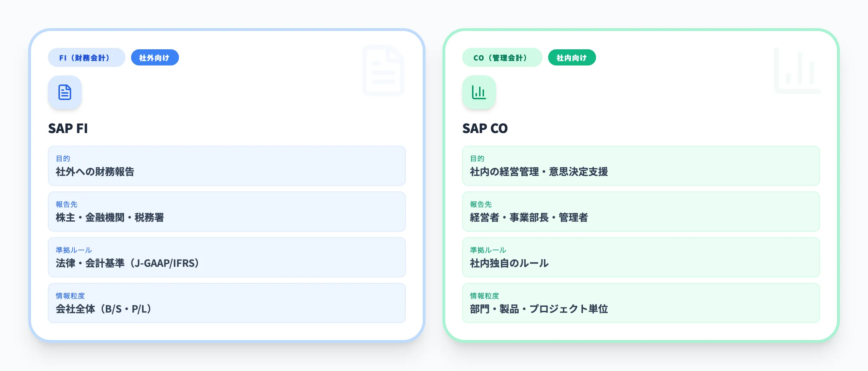This screenshot has height=371, width=868.
Task: Click the CO（管理会計）pill label
Action: [502, 57]
